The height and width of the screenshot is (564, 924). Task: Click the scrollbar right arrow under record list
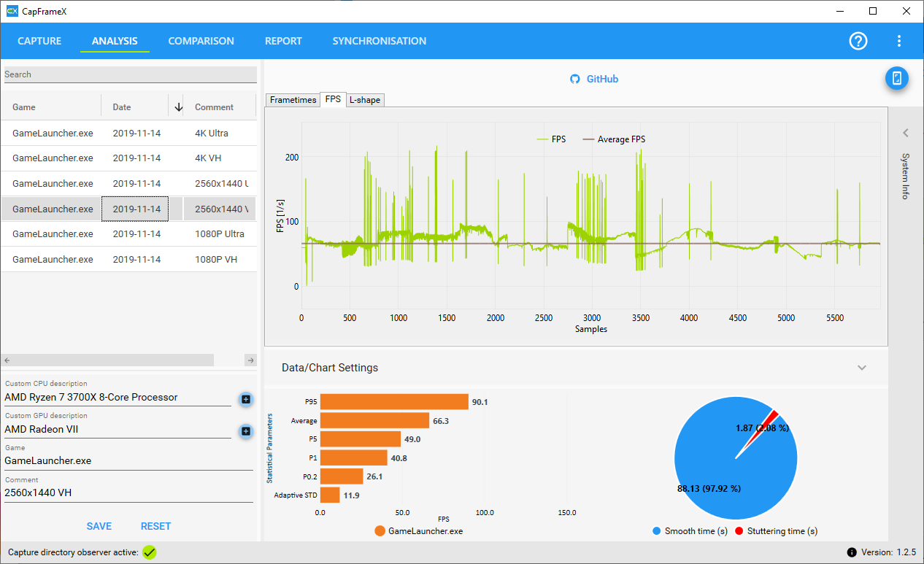pyautogui.click(x=250, y=360)
